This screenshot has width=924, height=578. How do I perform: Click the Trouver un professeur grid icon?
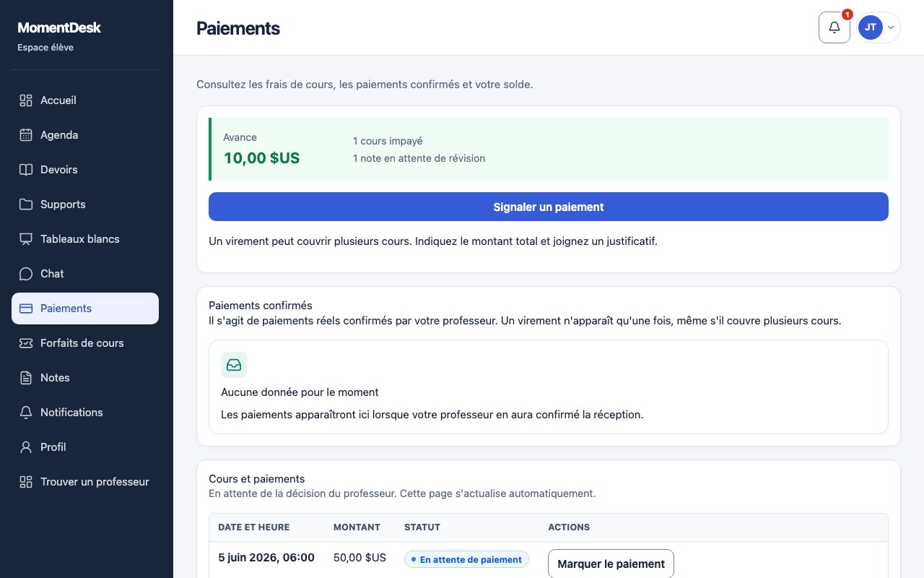click(26, 482)
